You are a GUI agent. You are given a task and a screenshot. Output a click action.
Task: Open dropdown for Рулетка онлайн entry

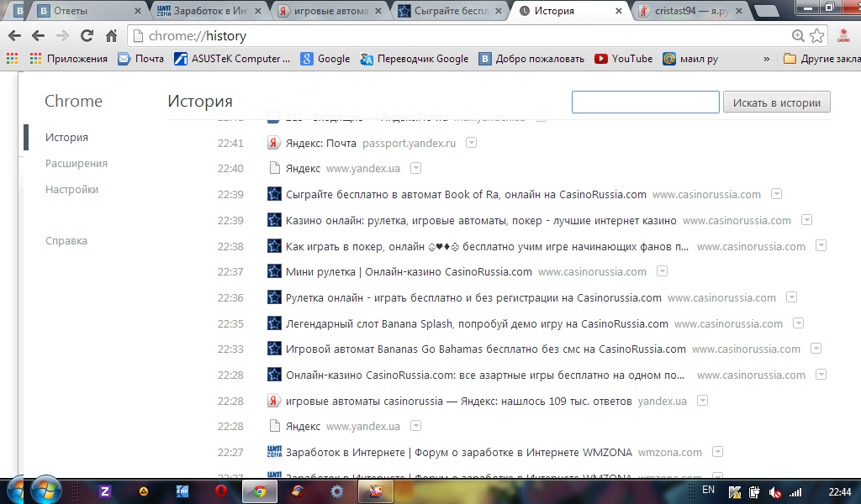point(791,297)
